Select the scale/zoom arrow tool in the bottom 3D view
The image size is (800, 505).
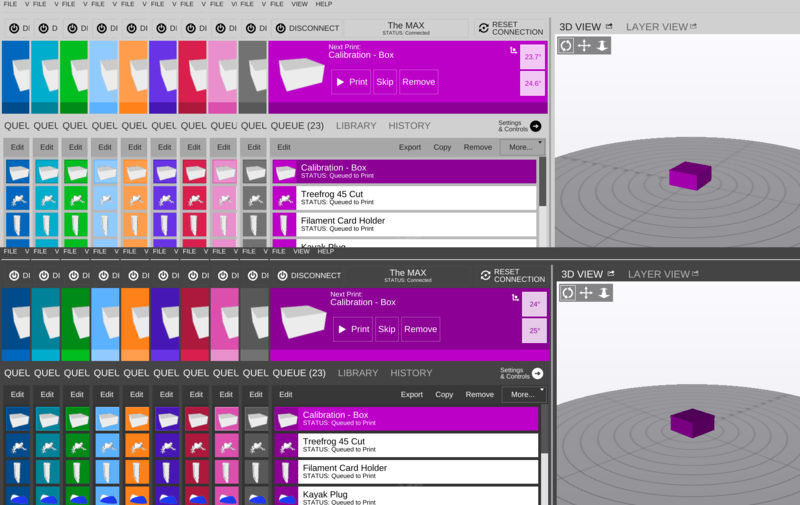click(604, 293)
